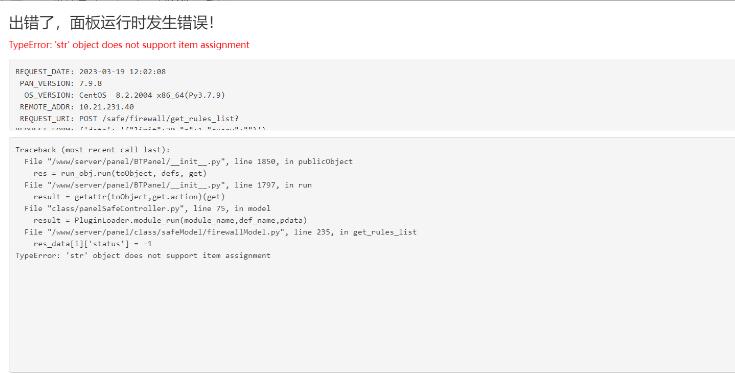Click the heading "出错了，面板运行时发生错误！"
Viewport: 735px width, 374px height.
(x=112, y=22)
